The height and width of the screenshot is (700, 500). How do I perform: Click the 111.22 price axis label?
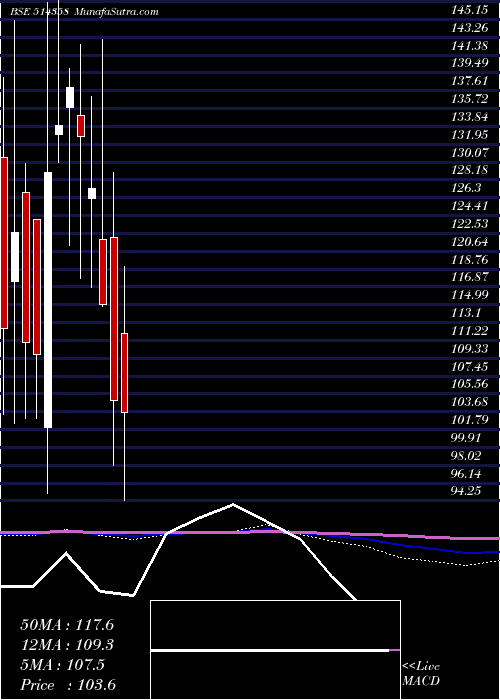click(472, 331)
